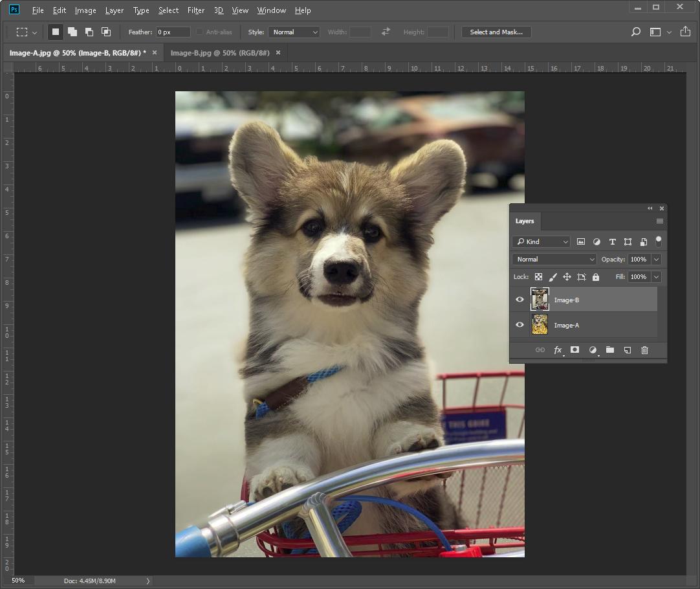Screen dimensions: 700x589
Task: Click the search magnifier in options bar
Action: click(x=635, y=32)
